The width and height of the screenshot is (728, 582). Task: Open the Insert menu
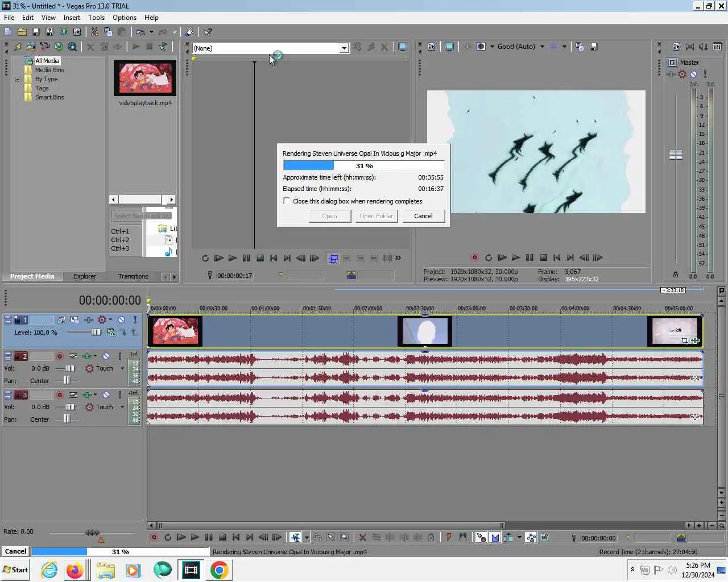click(x=72, y=18)
